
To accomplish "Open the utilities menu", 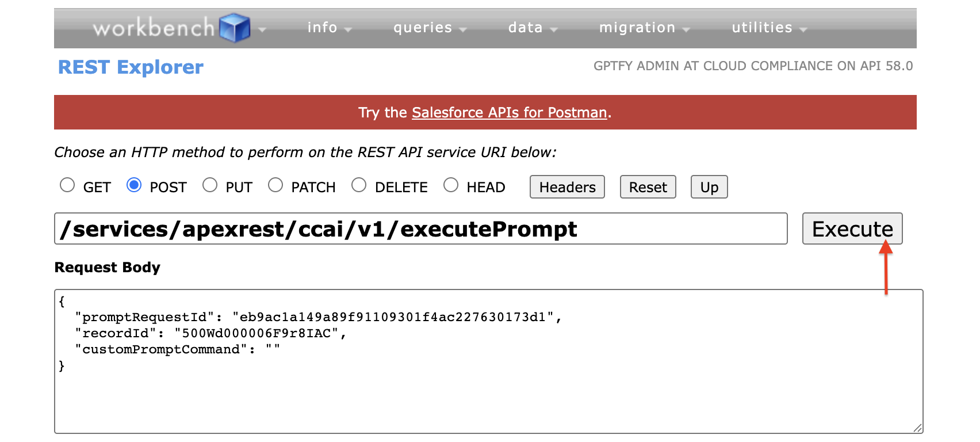I will [x=769, y=28].
